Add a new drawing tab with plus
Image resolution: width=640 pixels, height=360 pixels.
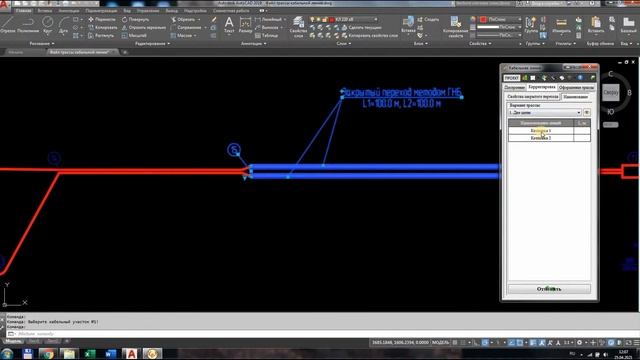click(125, 52)
